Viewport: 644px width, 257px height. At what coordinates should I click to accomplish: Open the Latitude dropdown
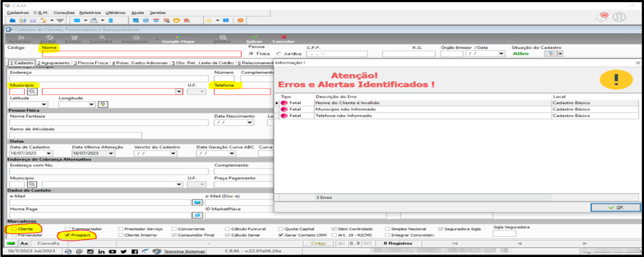tap(44, 104)
